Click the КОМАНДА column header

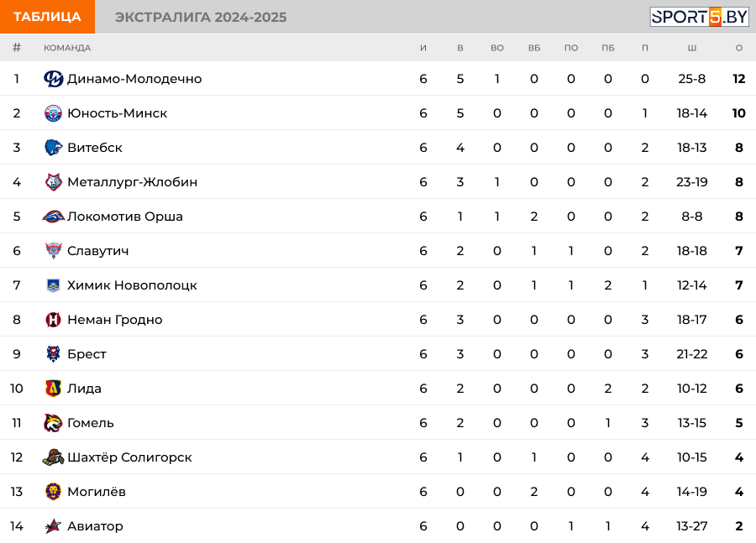[x=67, y=48]
